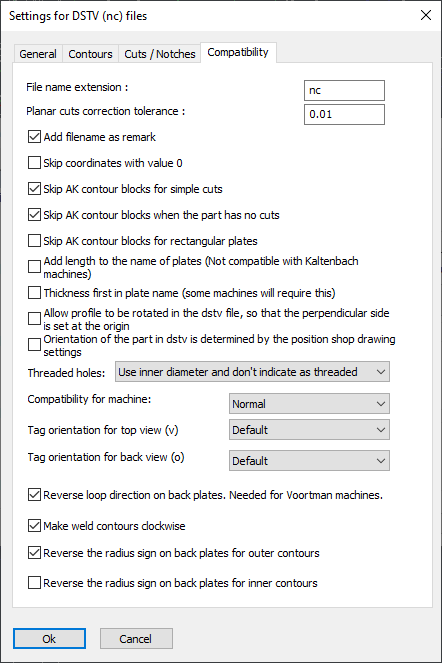Open the Contours tab
442x663 pixels.
click(x=91, y=54)
